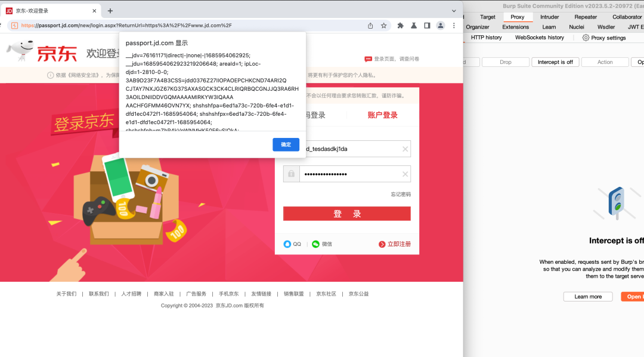Open a new browser tab with the plus icon
Viewport: 644px width, 357px height.
pos(110,11)
